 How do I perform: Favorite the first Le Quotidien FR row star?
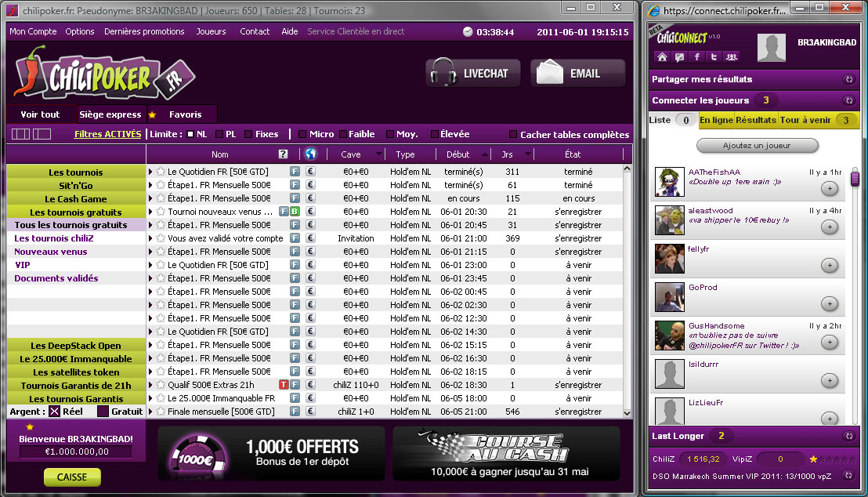[161, 172]
